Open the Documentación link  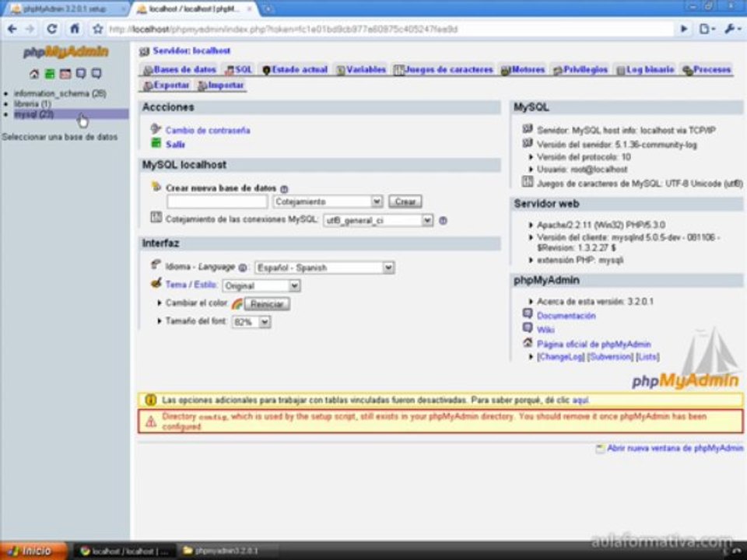(566, 316)
